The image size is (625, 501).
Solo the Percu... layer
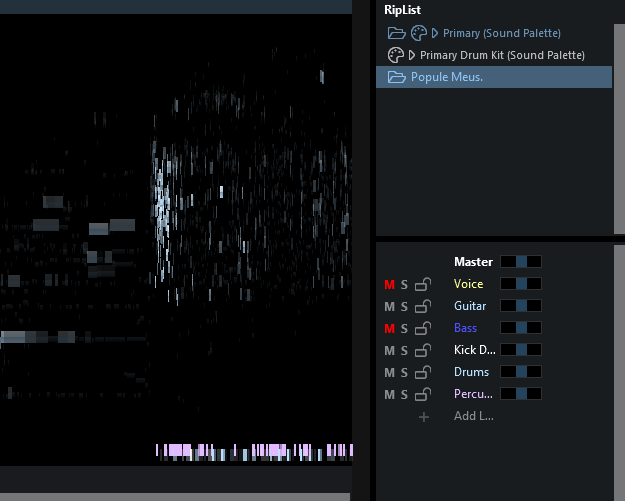point(404,395)
